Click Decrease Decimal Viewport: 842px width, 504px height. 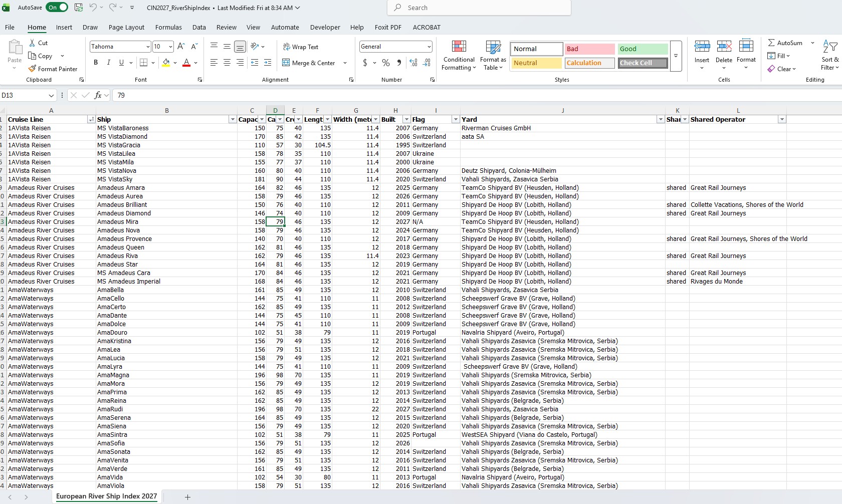pyautogui.click(x=427, y=63)
